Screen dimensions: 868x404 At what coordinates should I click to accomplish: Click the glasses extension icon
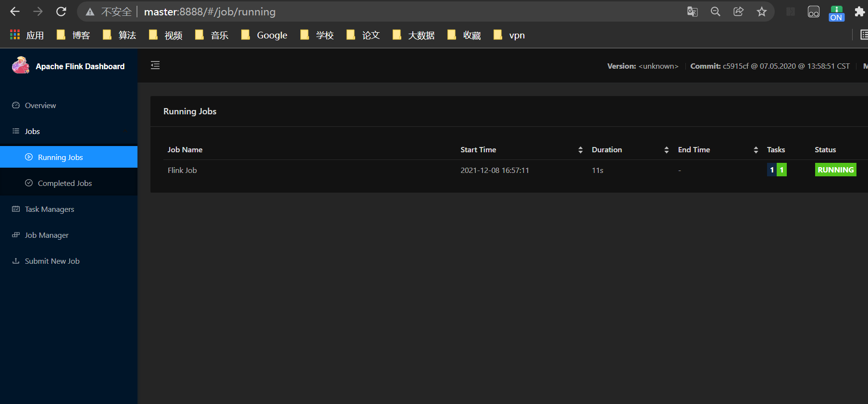click(813, 12)
